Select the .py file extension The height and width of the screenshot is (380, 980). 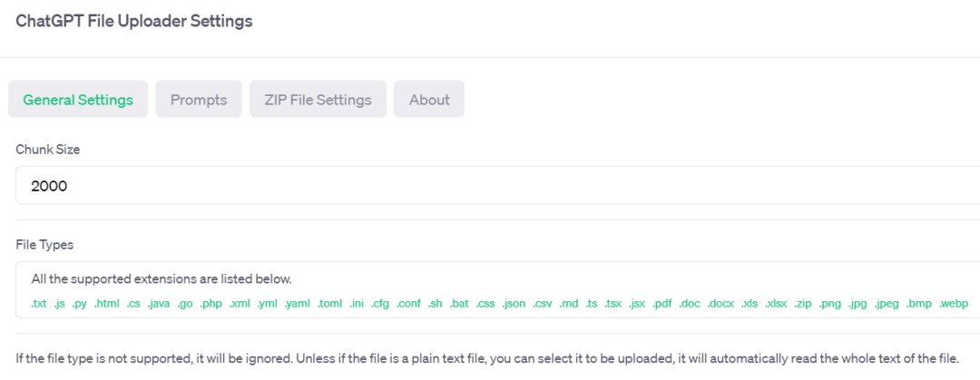click(x=80, y=304)
